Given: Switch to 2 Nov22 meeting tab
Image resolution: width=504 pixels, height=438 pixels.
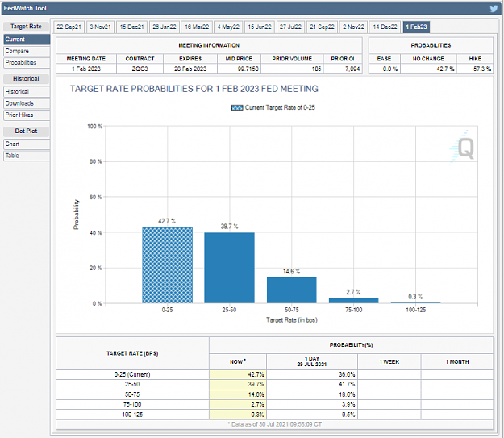Looking at the screenshot, I should [353, 27].
